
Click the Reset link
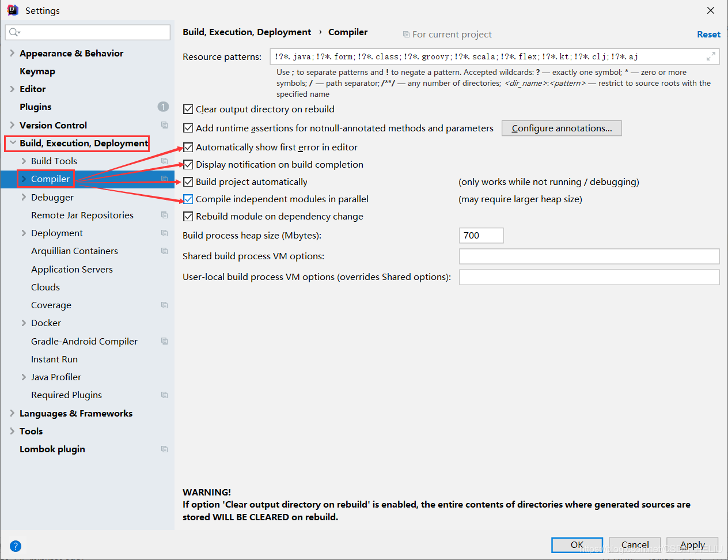[x=708, y=34]
